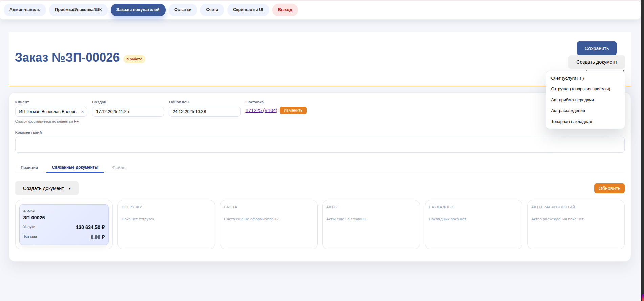Image resolution: width=644 pixels, height=301 pixels.
Task: Open the Клиент selection combo box
Action: point(48,112)
